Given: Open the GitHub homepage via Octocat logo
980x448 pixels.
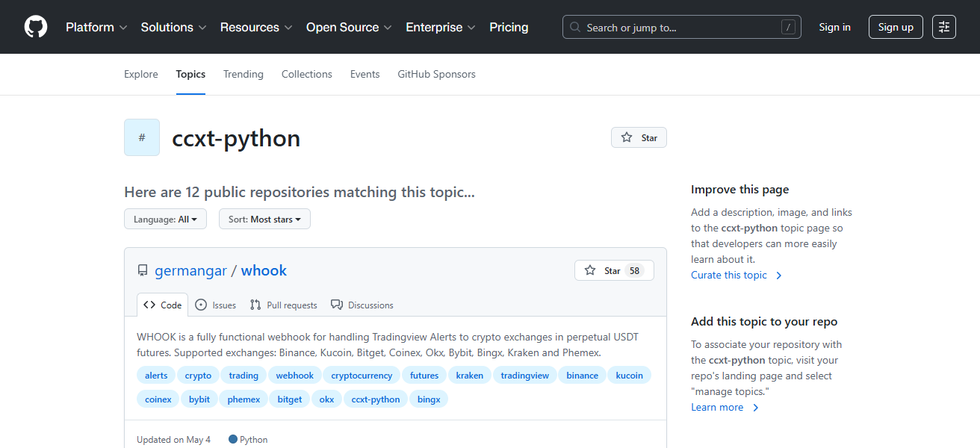Looking at the screenshot, I should coord(36,27).
